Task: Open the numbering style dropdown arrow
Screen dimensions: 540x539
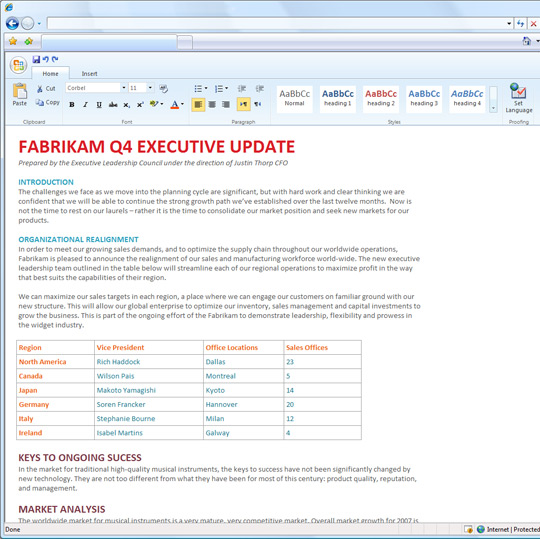Action: [226, 89]
